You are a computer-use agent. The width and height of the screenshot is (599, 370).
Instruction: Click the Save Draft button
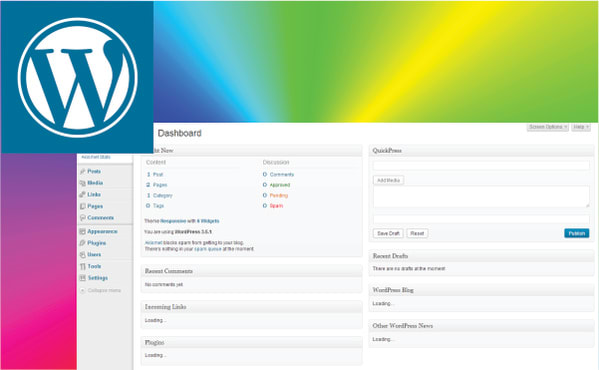(388, 233)
